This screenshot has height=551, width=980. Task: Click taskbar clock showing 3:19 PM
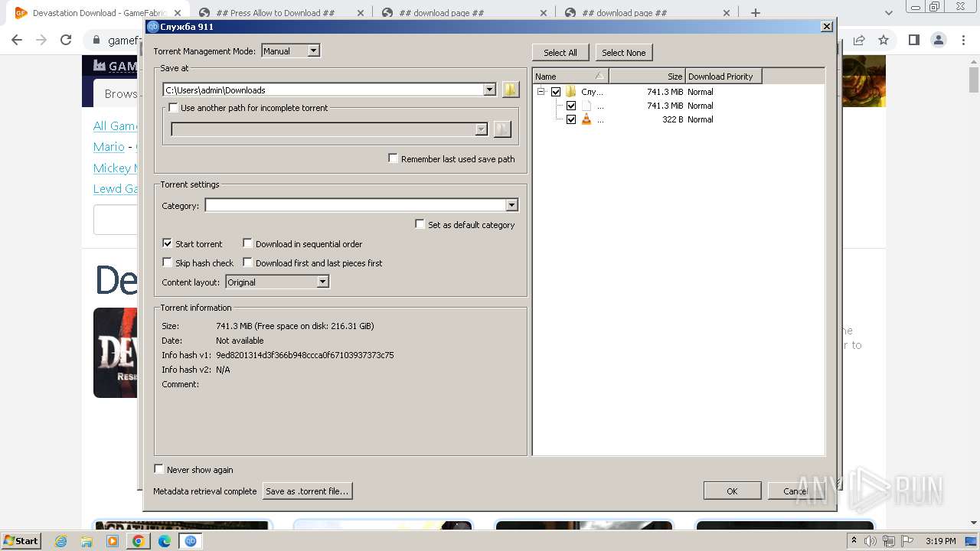point(940,541)
